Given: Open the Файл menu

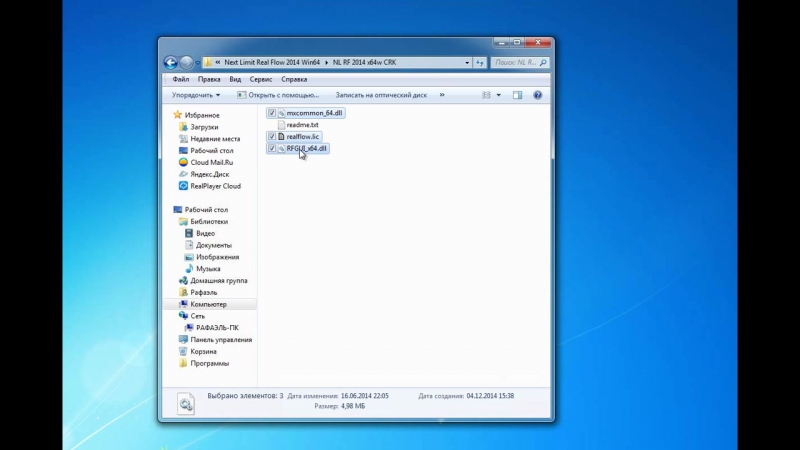Looking at the screenshot, I should coord(181,80).
